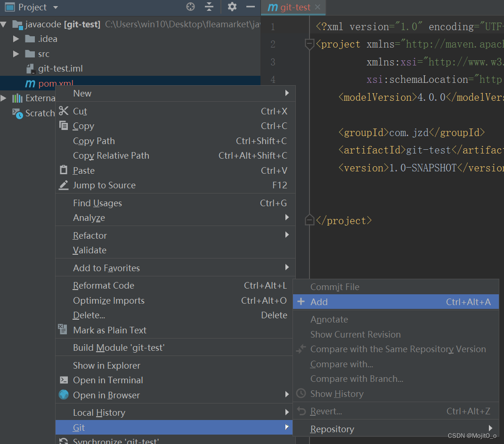Choose Copy Relative Path entry
Screen dimensions: 504x444
click(176, 155)
